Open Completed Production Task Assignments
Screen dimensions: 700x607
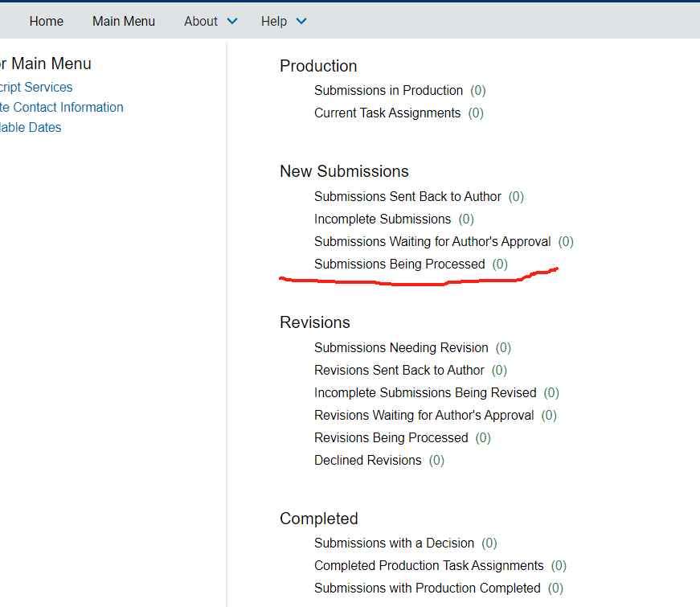point(429,566)
